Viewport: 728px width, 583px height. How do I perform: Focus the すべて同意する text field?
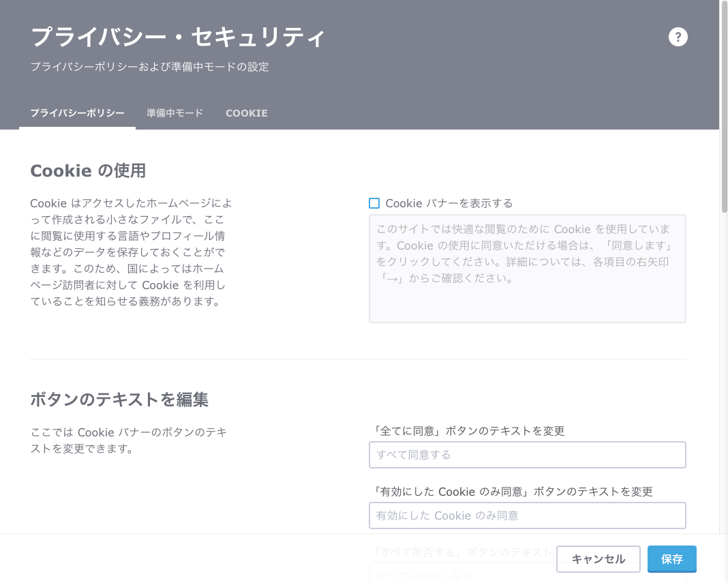point(527,455)
